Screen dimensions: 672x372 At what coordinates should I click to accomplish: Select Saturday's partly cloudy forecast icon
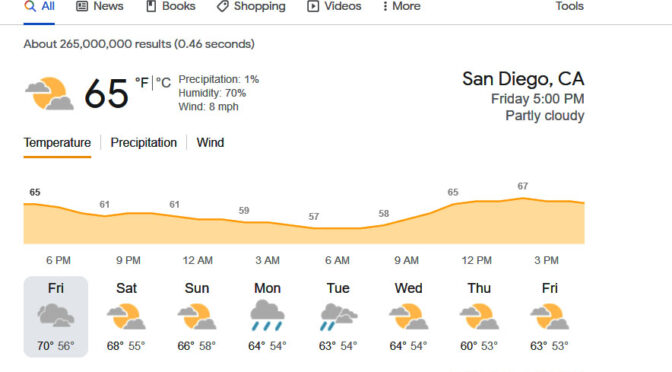pos(126,316)
